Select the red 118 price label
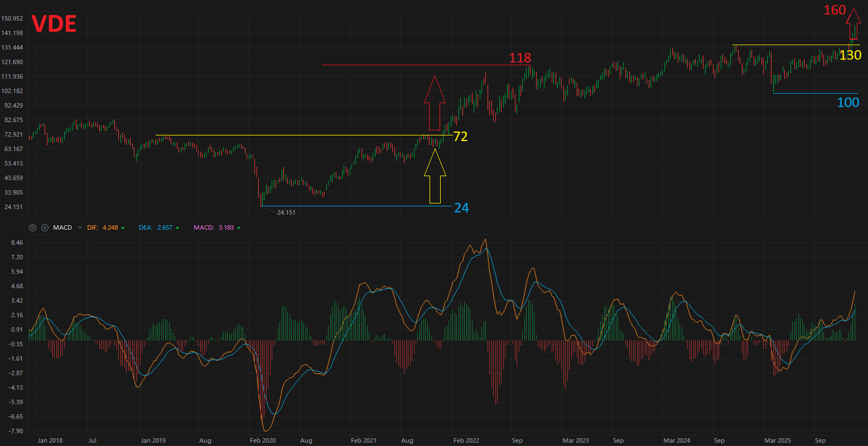The image size is (868, 446). click(x=520, y=58)
